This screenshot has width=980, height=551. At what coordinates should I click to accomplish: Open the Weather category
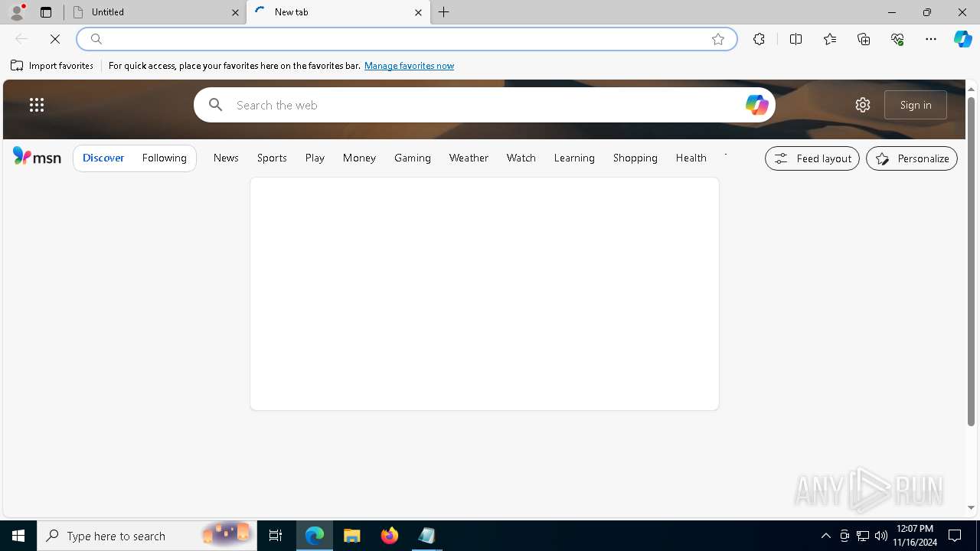pyautogui.click(x=469, y=158)
